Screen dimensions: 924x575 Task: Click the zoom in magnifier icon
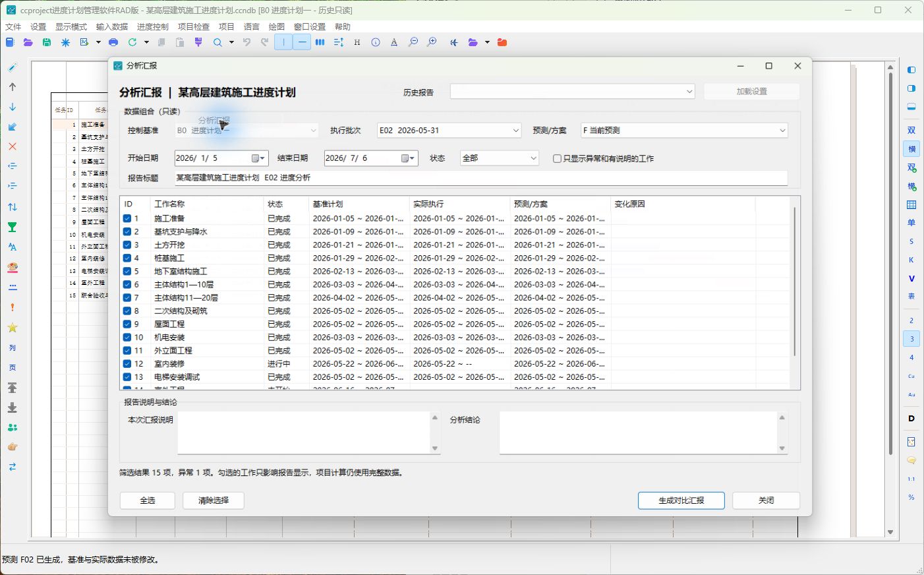(432, 42)
